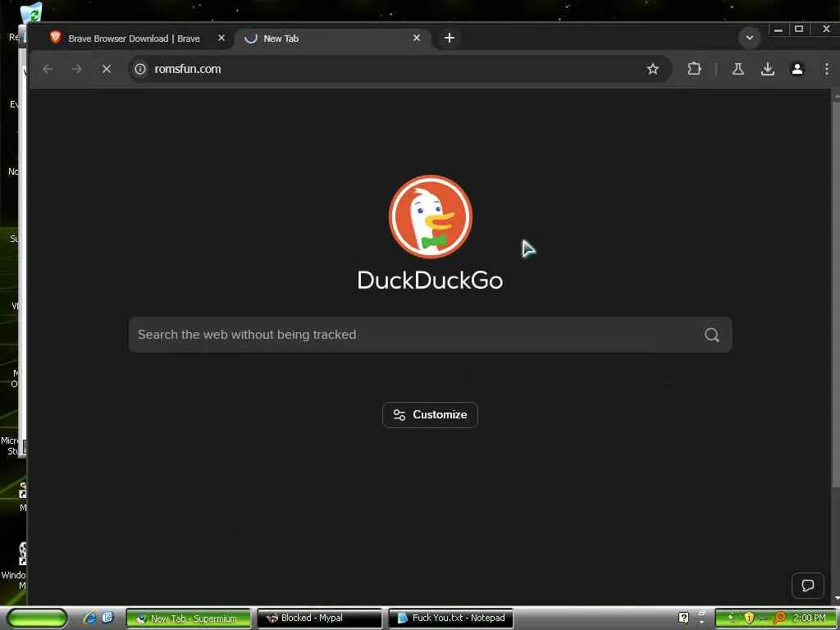
Task: Switch to Blocked - Mypal taskbar item
Action: point(319,619)
